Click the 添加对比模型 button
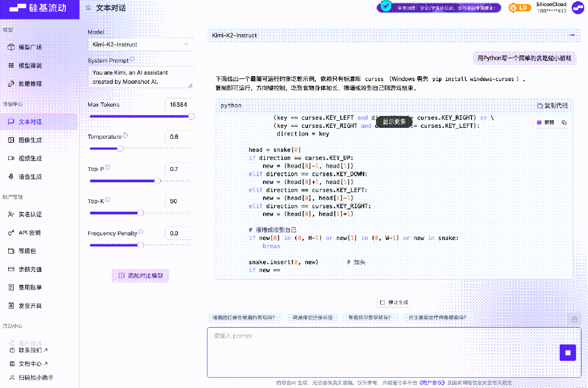Viewport: 588px width, 388px height. (x=140, y=275)
